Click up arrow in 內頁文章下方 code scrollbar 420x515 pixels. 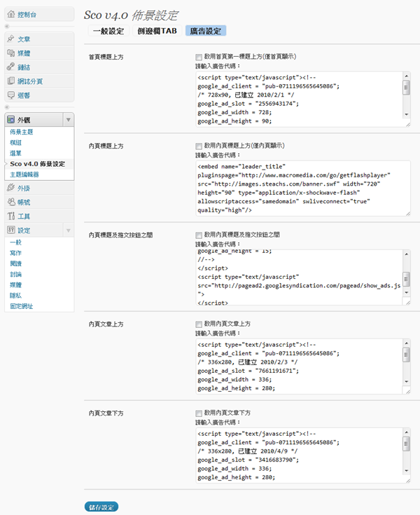pos(407,432)
